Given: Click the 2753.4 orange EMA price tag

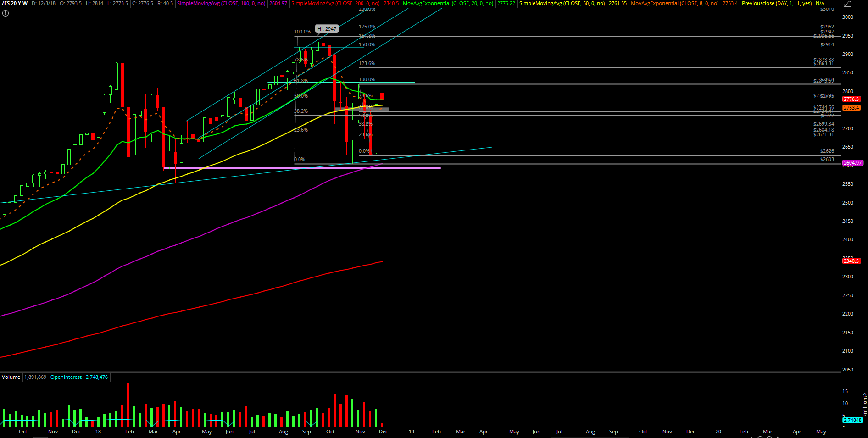Looking at the screenshot, I should tap(851, 108).
